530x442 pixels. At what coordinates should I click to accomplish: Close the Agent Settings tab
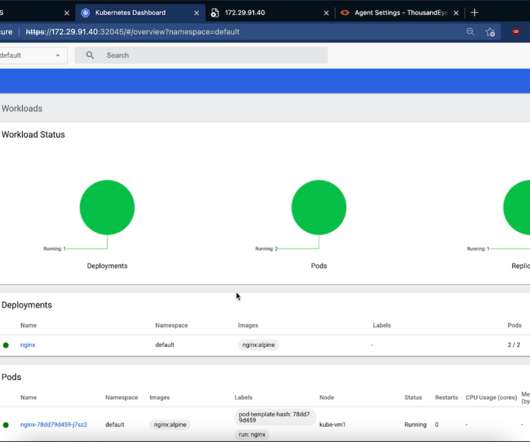(456, 13)
